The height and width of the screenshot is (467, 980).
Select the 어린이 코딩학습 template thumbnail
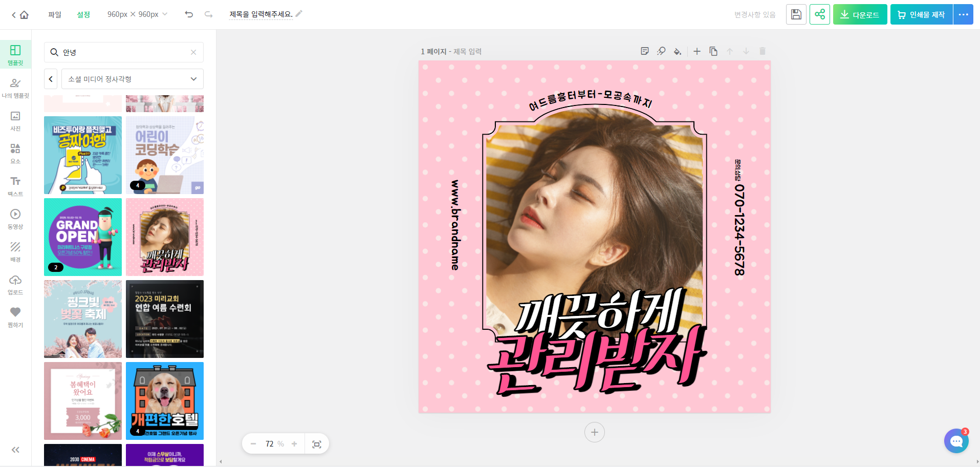tap(165, 155)
